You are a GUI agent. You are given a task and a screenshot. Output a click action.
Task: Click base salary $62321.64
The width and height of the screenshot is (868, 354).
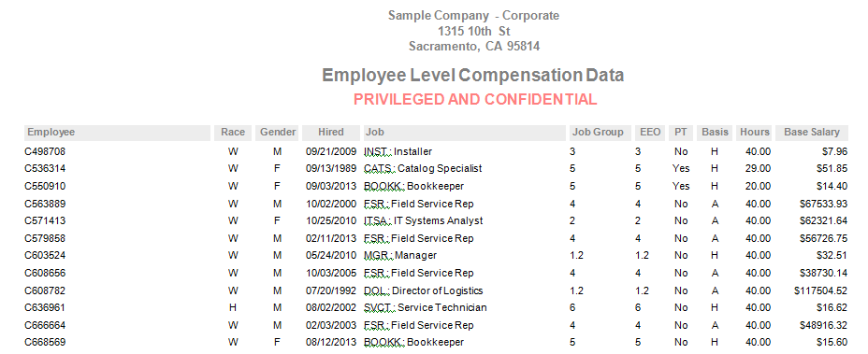(823, 220)
